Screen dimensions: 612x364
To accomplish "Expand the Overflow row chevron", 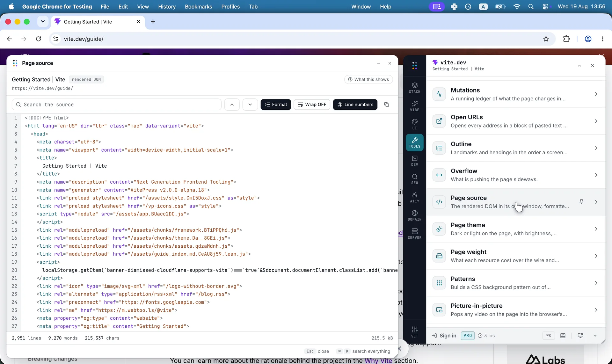I will (x=596, y=175).
